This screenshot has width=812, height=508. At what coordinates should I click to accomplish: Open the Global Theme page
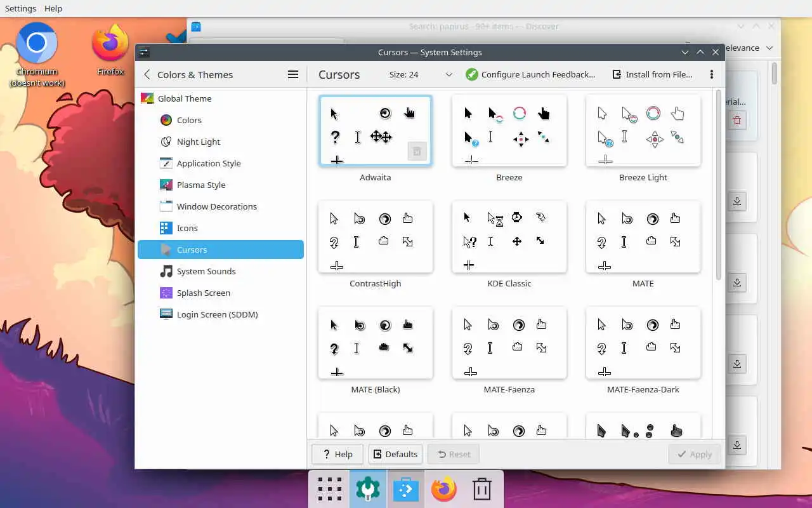(x=221, y=98)
